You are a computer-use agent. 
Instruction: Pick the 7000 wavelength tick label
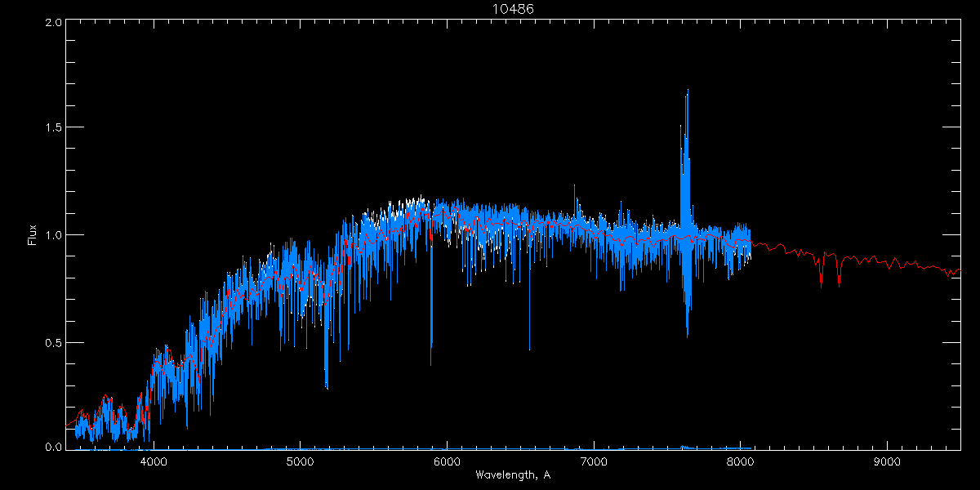click(x=593, y=461)
